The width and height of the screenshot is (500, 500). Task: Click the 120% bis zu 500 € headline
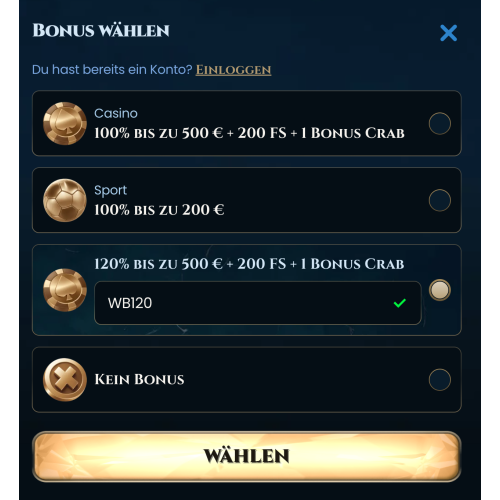249,264
